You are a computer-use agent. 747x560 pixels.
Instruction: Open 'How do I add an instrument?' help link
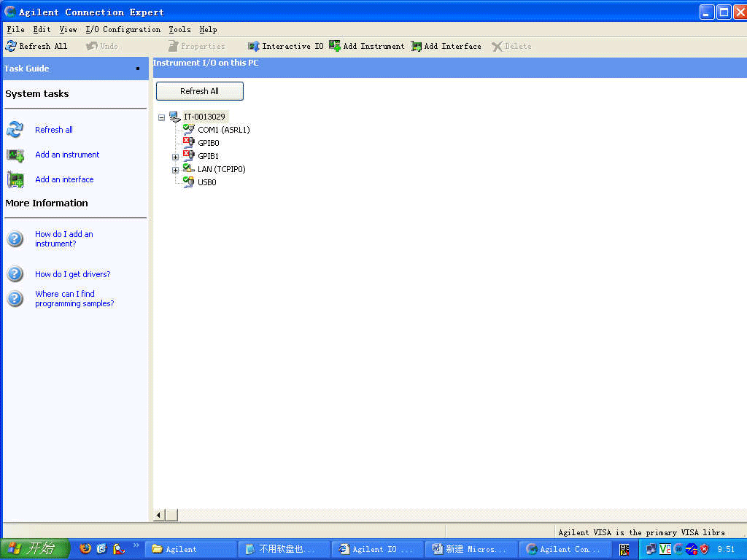click(x=64, y=238)
